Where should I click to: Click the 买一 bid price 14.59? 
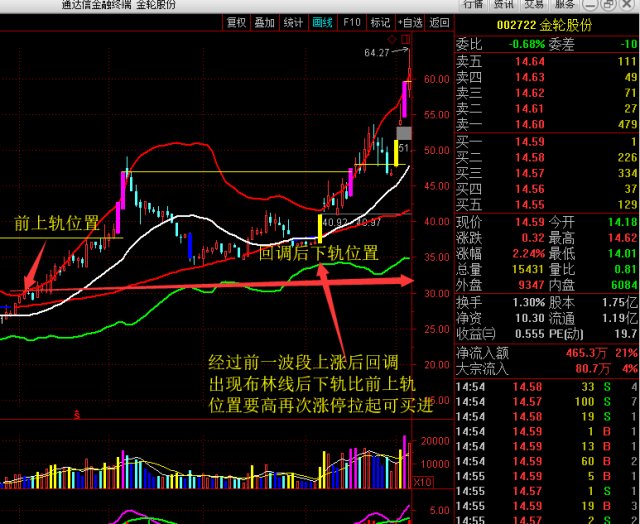coord(529,141)
